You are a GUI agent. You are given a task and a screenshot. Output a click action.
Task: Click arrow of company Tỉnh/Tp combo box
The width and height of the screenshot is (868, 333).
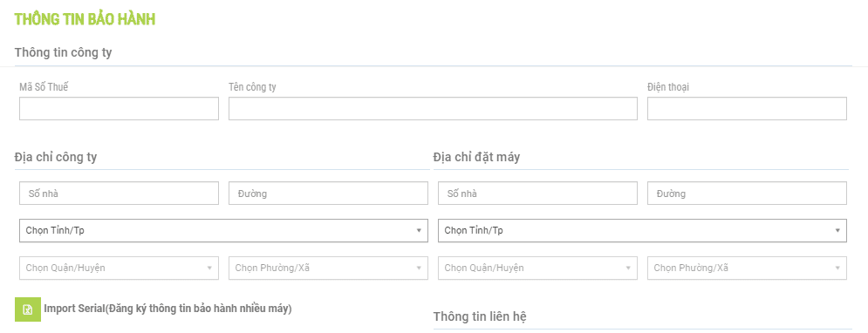[419, 231]
